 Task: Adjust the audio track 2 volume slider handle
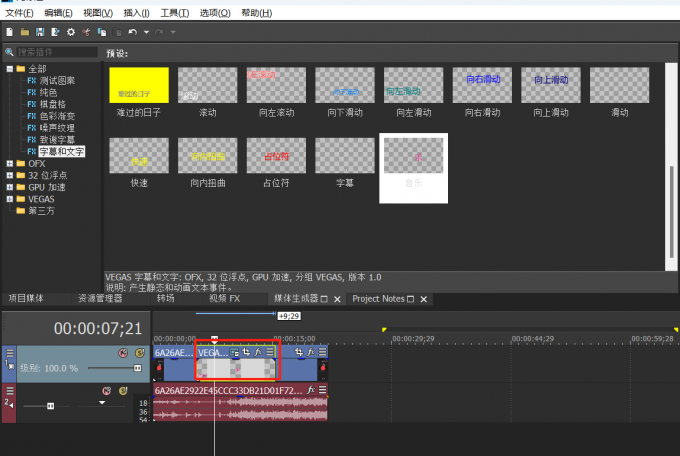click(50, 406)
